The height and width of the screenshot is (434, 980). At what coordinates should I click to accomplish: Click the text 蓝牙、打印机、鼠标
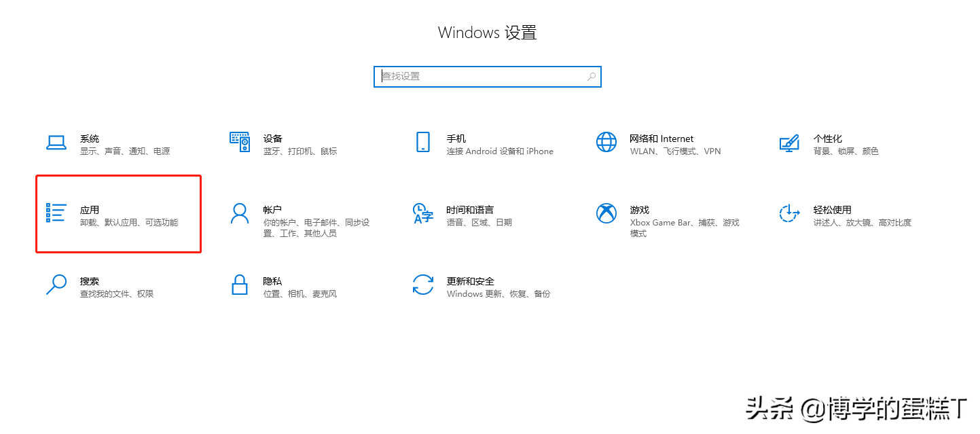(300, 151)
